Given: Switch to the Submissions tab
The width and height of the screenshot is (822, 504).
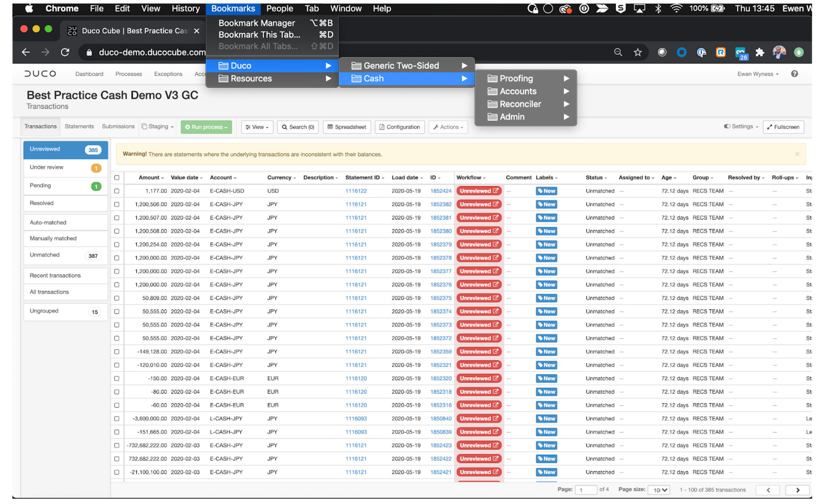Looking at the screenshot, I should (118, 126).
